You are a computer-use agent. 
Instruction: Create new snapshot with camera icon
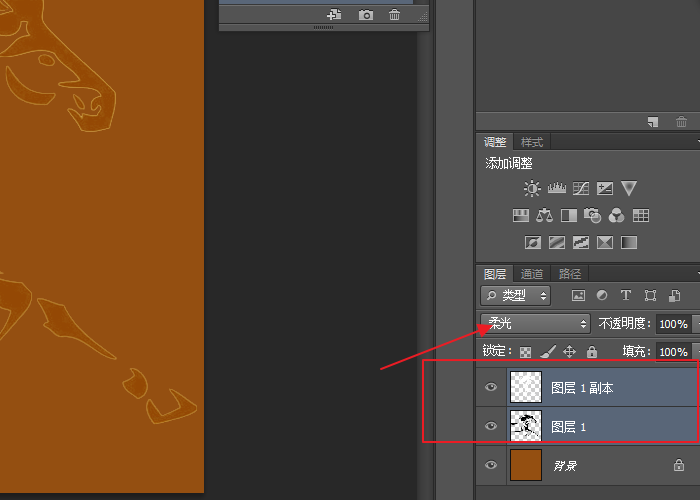tap(366, 15)
